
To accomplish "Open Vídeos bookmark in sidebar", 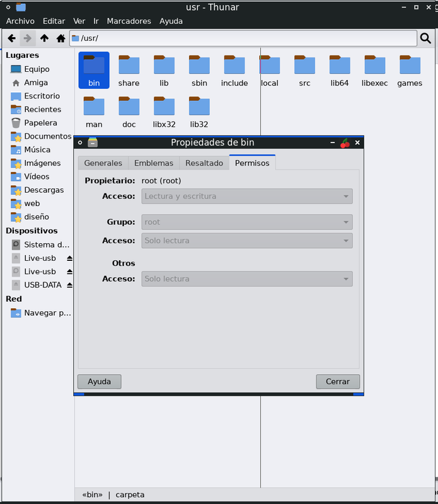I will (38, 176).
